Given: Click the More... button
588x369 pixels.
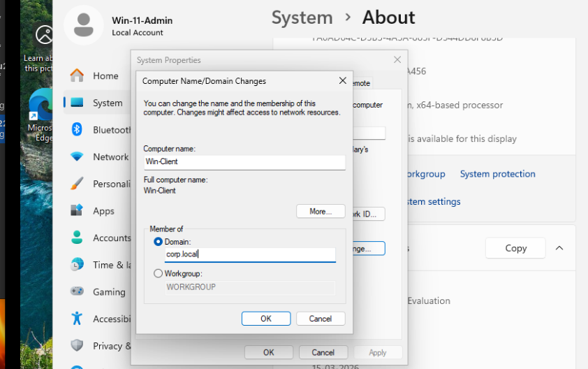Looking at the screenshot, I should (x=321, y=211).
